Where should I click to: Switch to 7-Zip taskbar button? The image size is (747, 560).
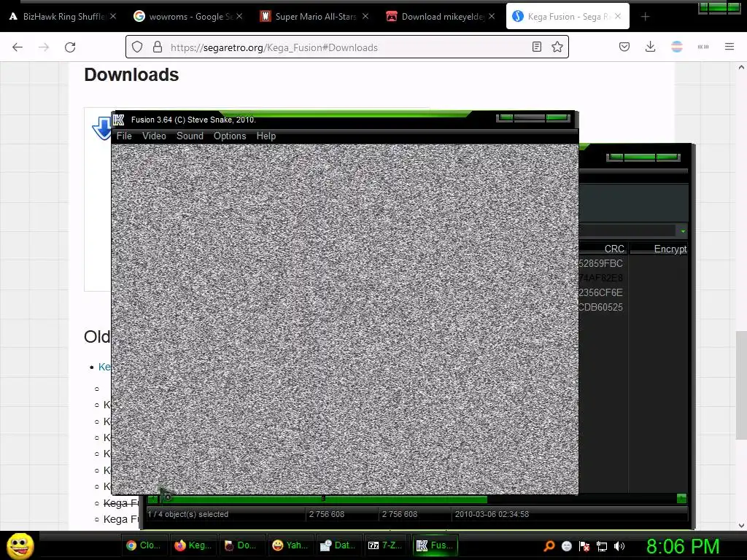(x=387, y=545)
